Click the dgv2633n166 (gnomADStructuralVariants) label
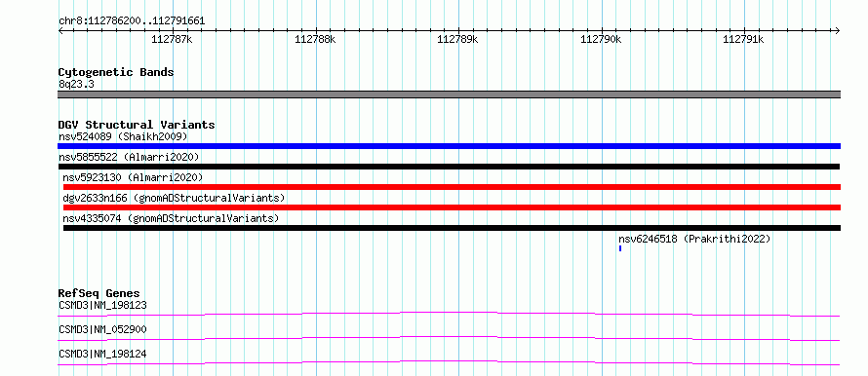 tap(174, 198)
